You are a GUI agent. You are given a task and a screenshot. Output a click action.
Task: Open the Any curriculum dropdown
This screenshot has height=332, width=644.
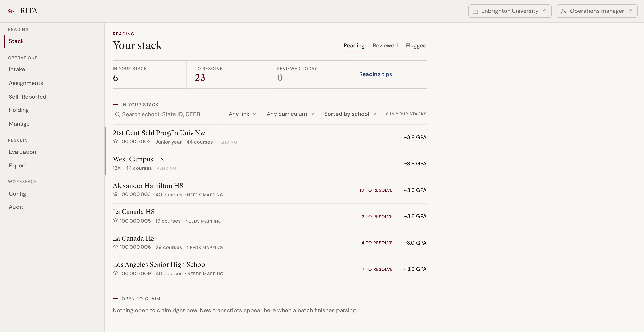tap(290, 114)
